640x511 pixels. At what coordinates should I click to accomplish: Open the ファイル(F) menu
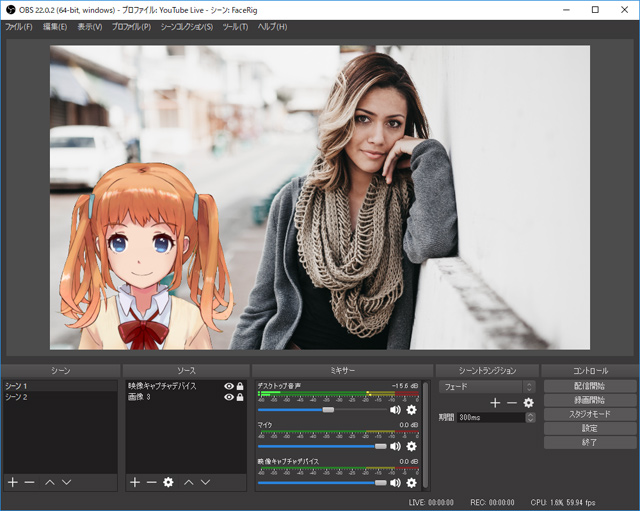[x=20, y=26]
